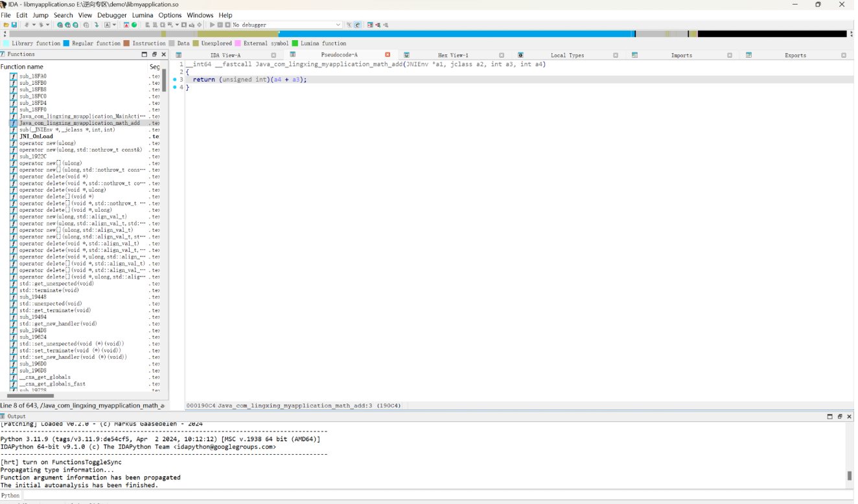The image size is (858, 504).
Task: Close the IDA View-A tab
Action: tap(273, 55)
